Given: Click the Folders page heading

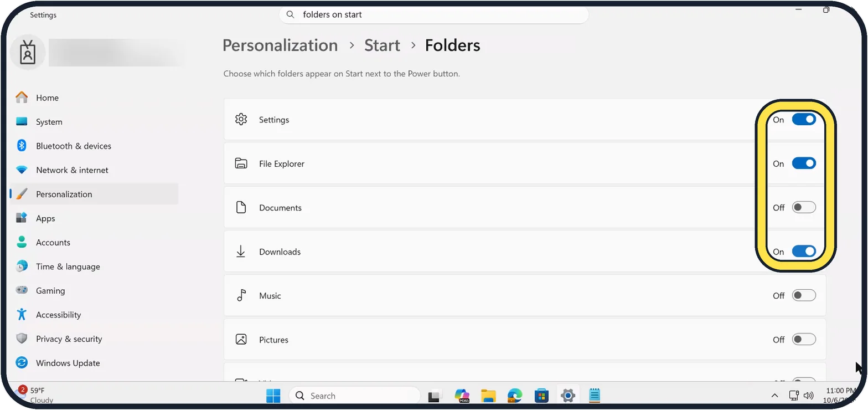Looking at the screenshot, I should [x=453, y=45].
